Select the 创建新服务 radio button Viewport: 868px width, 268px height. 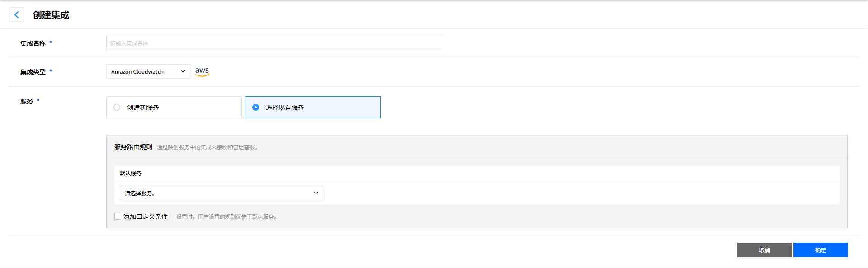coord(117,108)
